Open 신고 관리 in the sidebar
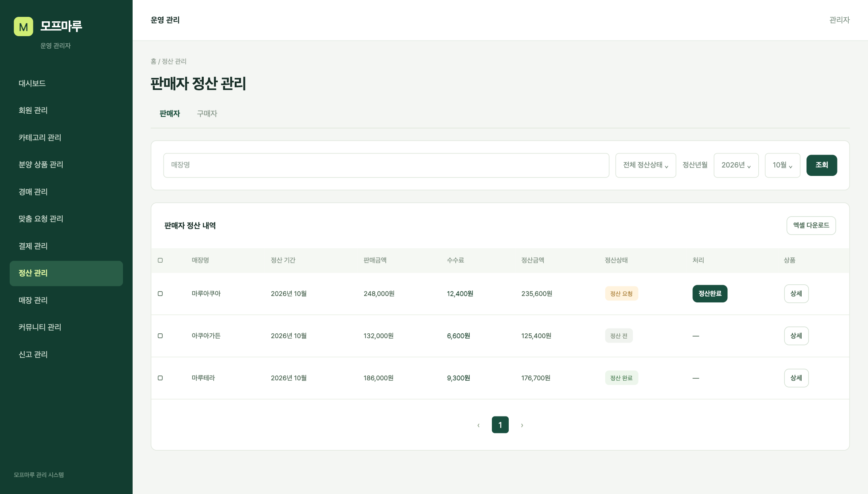Viewport: 868px width, 494px height. [66, 355]
